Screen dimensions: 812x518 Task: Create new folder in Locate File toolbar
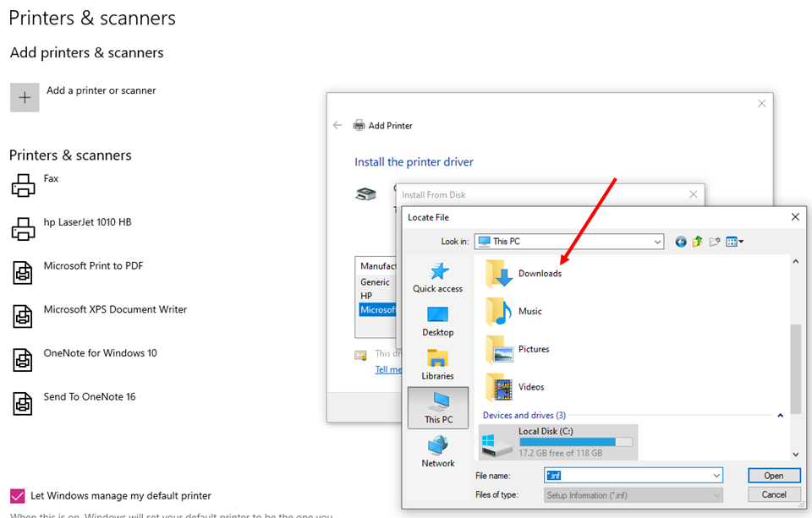click(x=715, y=242)
